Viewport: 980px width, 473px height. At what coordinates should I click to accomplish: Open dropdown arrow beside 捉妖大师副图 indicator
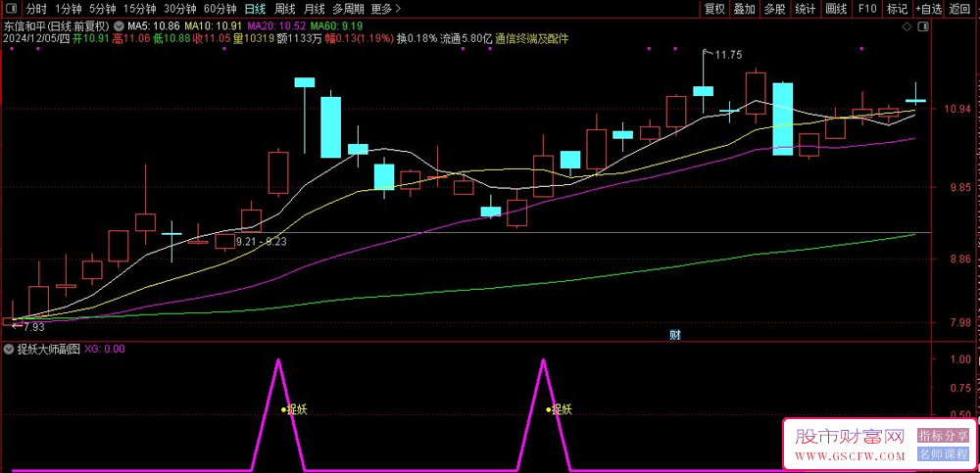coord(10,350)
